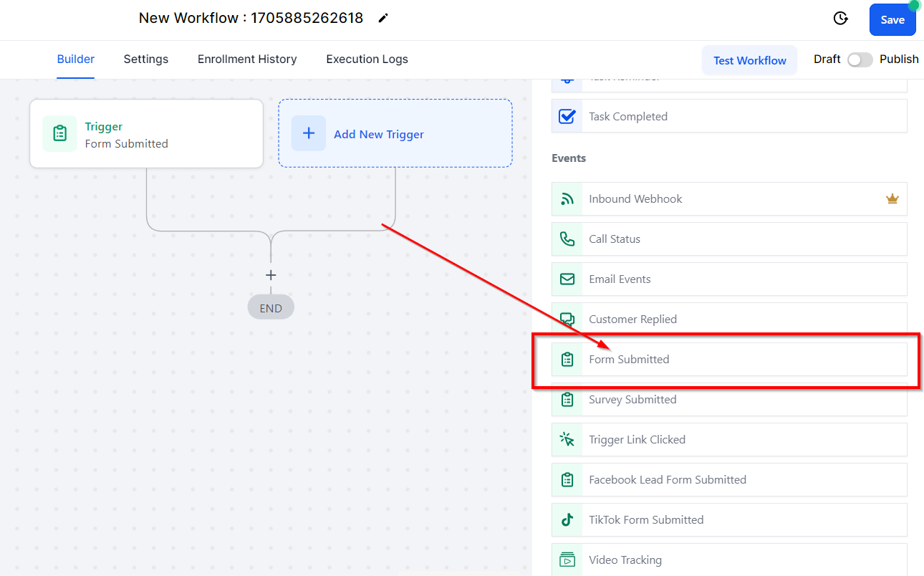Click the Survey Submitted clipboard icon
The height and width of the screenshot is (576, 924).
(567, 400)
